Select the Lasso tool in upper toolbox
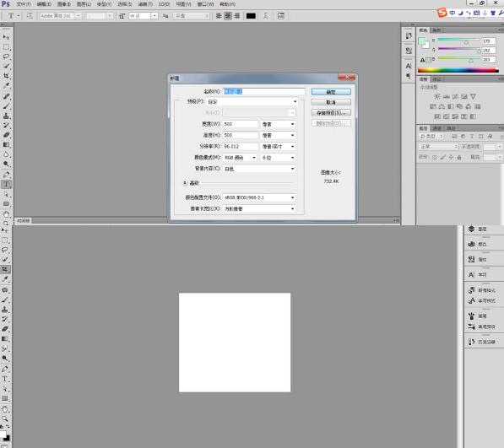This screenshot has width=504, height=448. pyautogui.click(x=6, y=57)
